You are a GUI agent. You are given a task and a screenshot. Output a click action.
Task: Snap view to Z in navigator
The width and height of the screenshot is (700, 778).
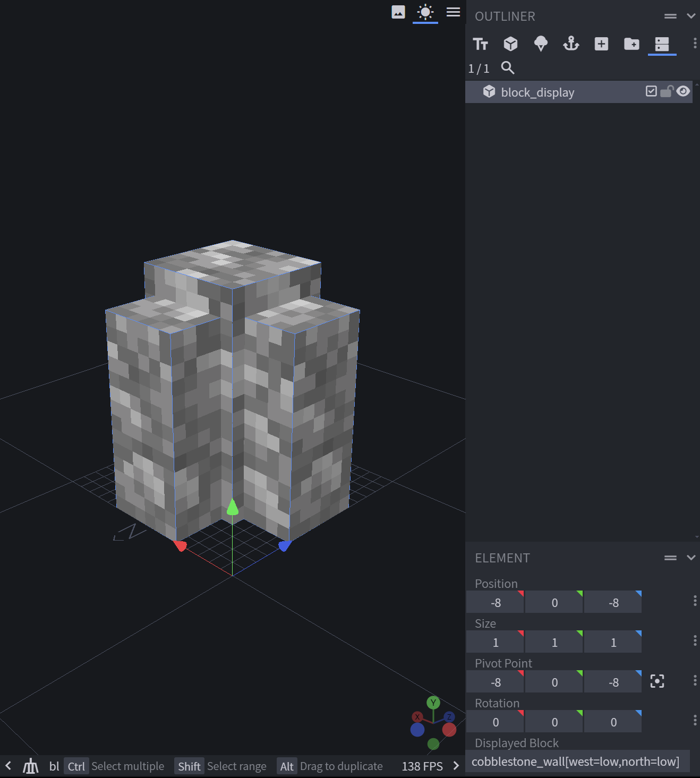pyautogui.click(x=449, y=717)
